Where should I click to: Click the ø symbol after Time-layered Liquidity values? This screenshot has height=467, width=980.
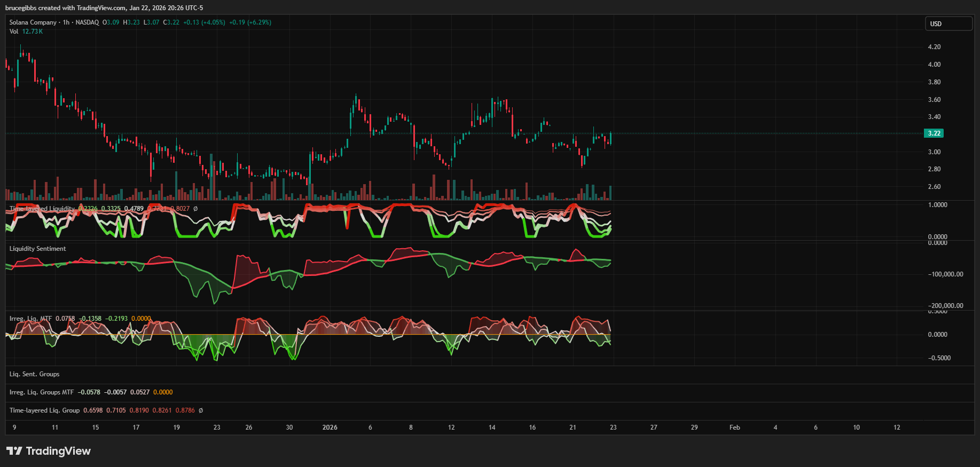pos(195,209)
